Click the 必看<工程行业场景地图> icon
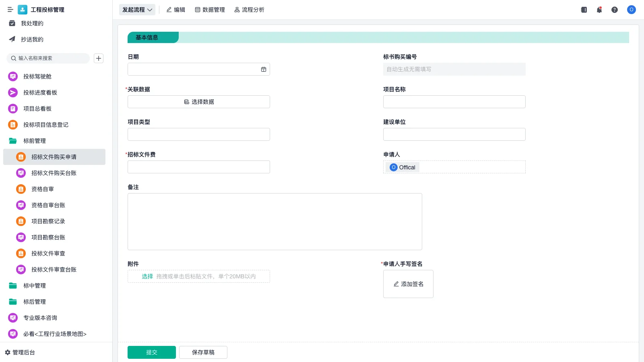Screen dimensions: 644x362 (13, 334)
